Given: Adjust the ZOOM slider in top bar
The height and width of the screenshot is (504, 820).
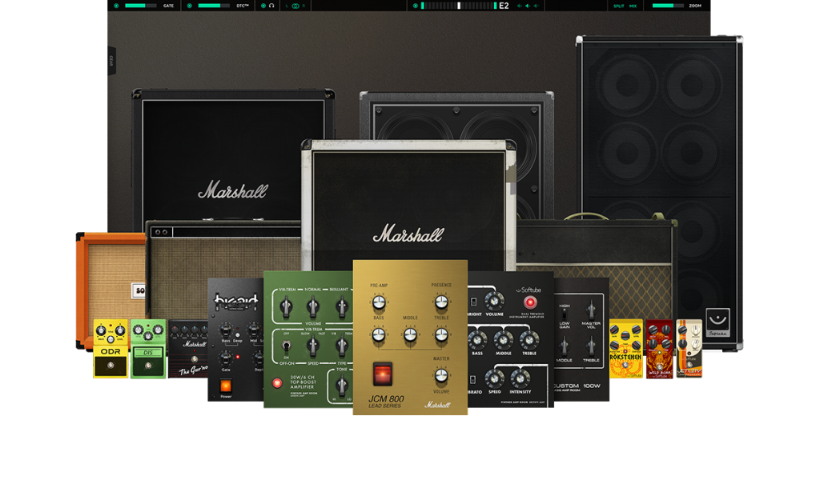Looking at the screenshot, I should [x=668, y=6].
